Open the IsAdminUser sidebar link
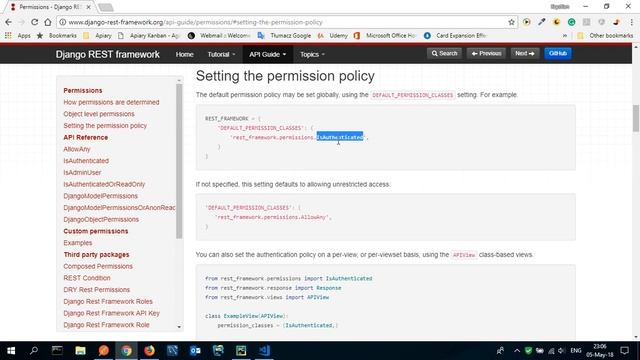Image resolution: width=640 pixels, height=360 pixels. coord(82,173)
